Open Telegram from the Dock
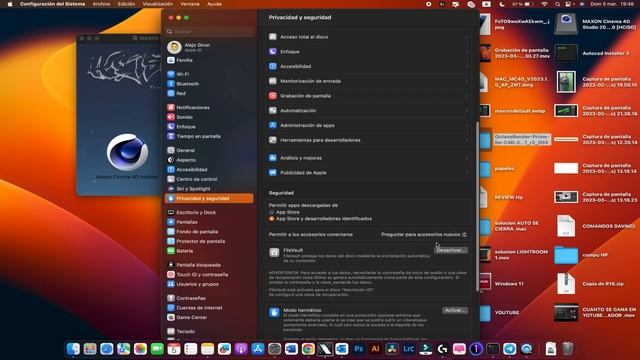This screenshot has width=640, height=360. pos(509,349)
